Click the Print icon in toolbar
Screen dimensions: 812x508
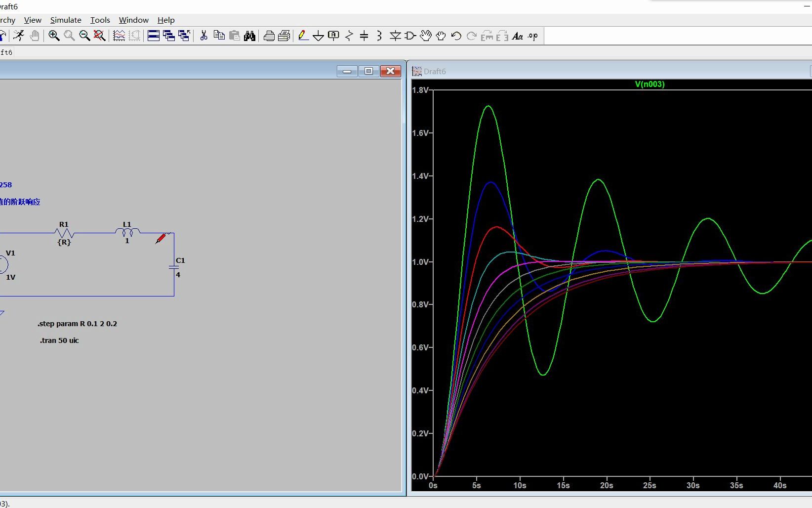[x=269, y=36]
